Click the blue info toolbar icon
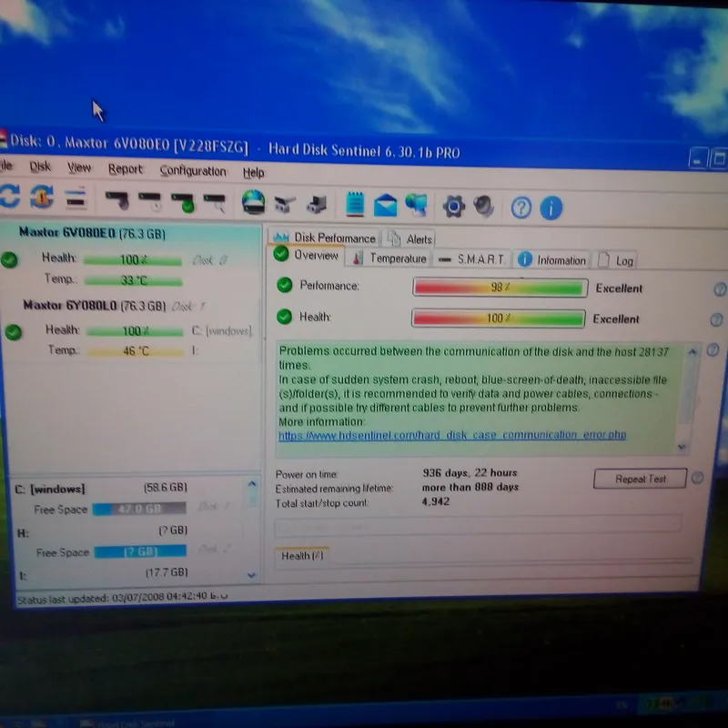 (551, 208)
